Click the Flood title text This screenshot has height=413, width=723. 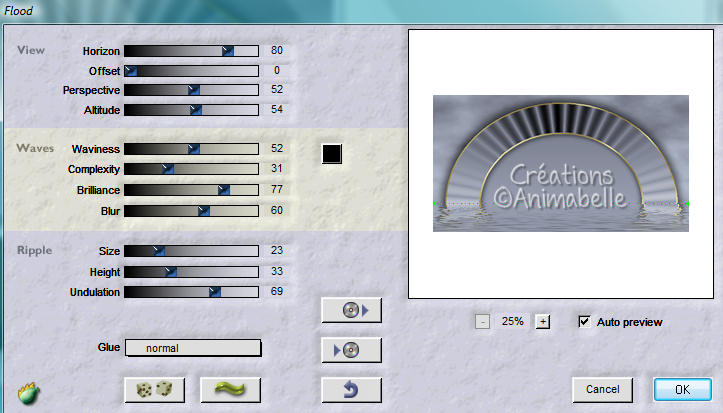pyautogui.click(x=18, y=11)
